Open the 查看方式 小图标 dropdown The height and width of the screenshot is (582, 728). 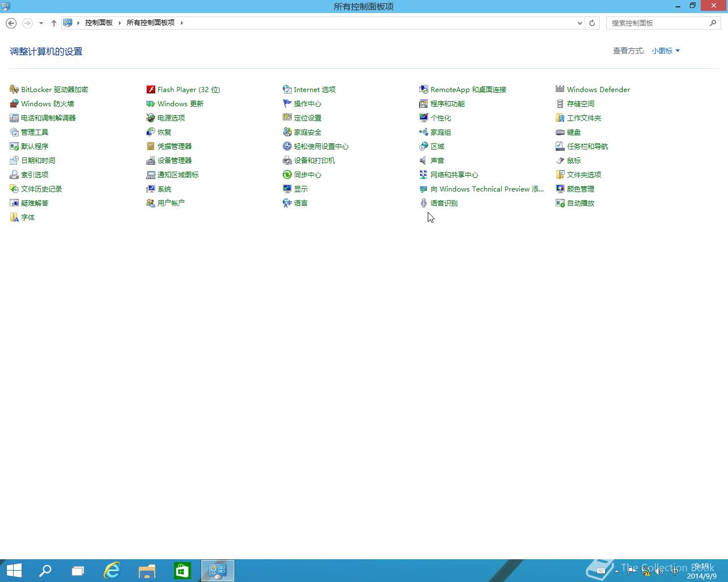point(665,51)
